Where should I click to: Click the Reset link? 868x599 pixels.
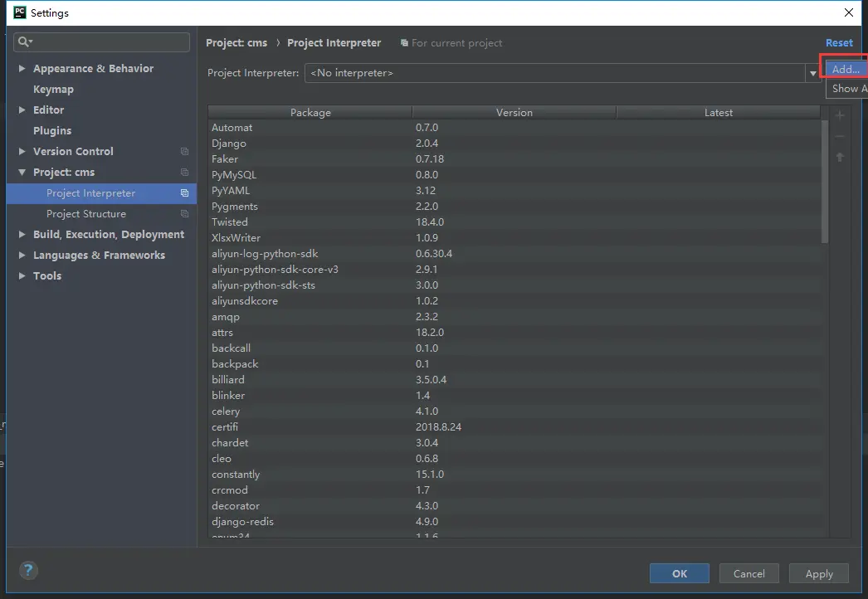pos(839,42)
